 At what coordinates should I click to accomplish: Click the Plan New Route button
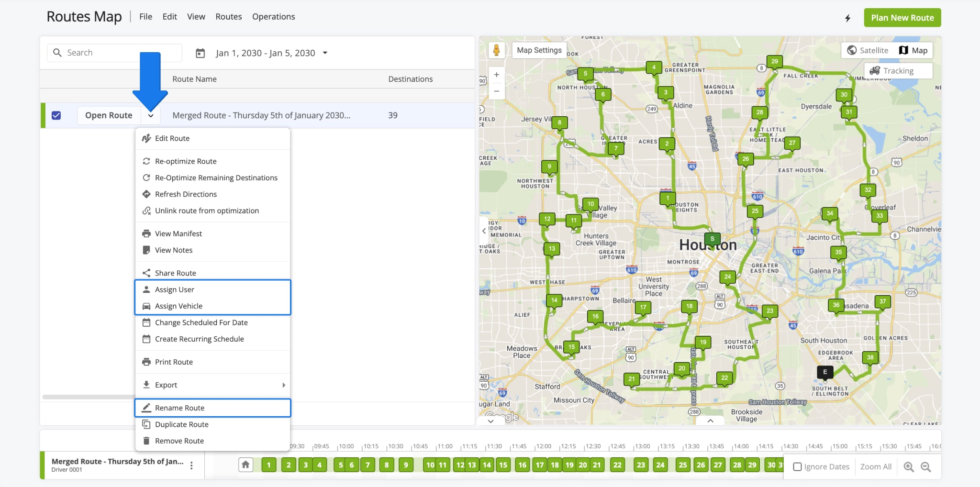pyautogui.click(x=902, y=18)
